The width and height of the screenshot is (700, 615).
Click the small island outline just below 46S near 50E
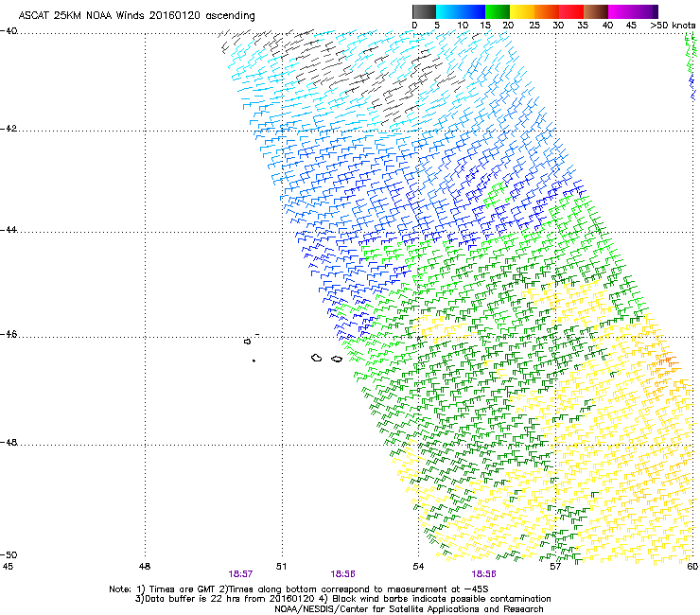coord(247,342)
